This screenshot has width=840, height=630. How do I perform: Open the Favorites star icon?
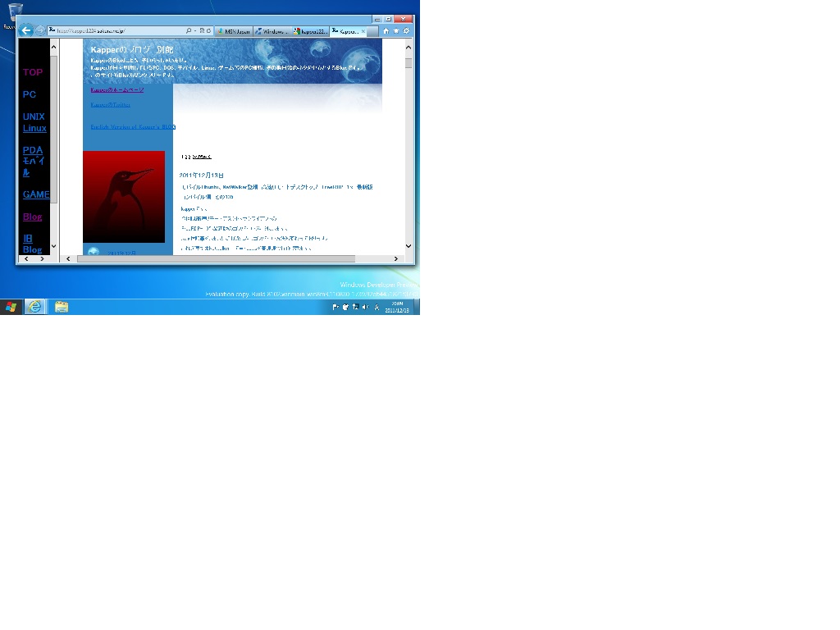[x=396, y=31]
